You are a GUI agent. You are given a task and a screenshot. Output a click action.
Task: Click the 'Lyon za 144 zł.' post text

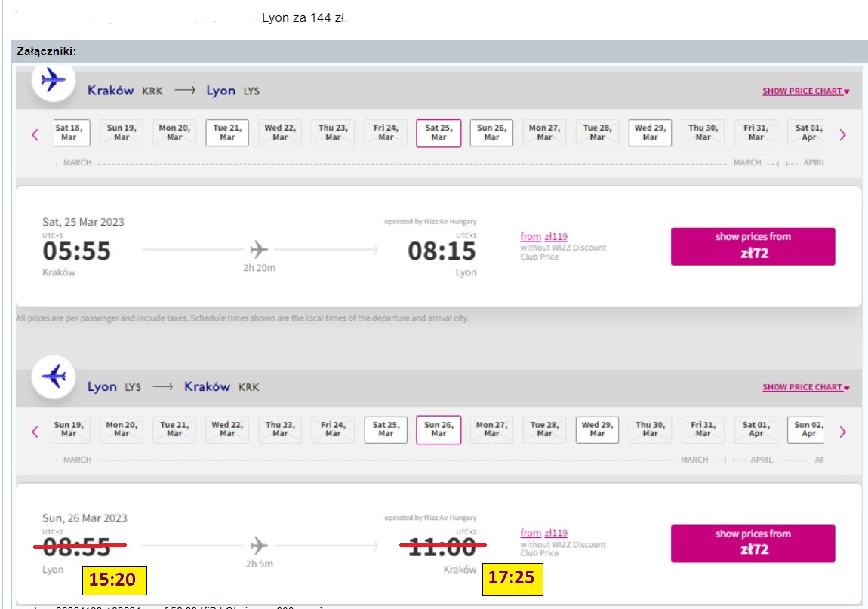304,17
